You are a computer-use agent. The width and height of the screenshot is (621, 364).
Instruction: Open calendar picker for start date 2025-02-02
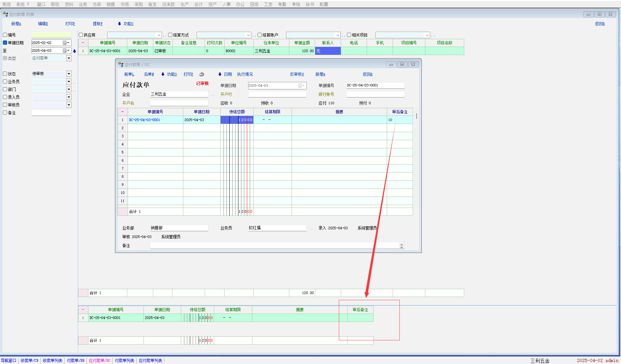(65, 43)
